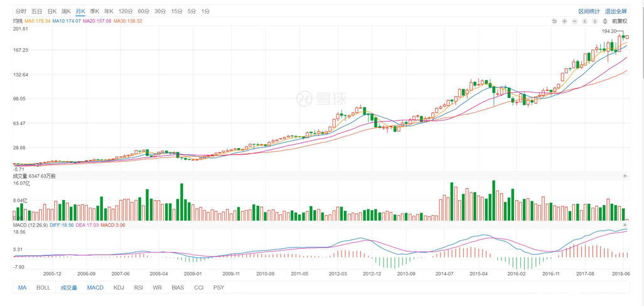Toggle the MACD indicator below the chart
The image size is (644, 306).
[95, 288]
